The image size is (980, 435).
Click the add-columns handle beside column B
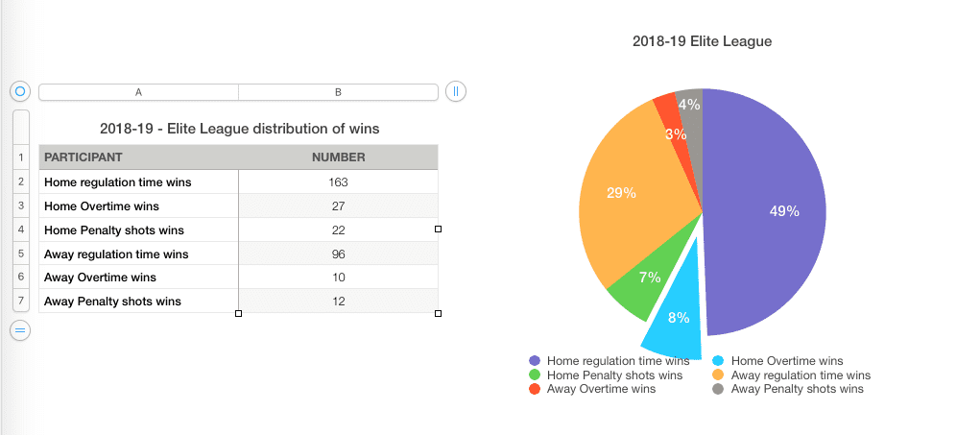pos(456,91)
